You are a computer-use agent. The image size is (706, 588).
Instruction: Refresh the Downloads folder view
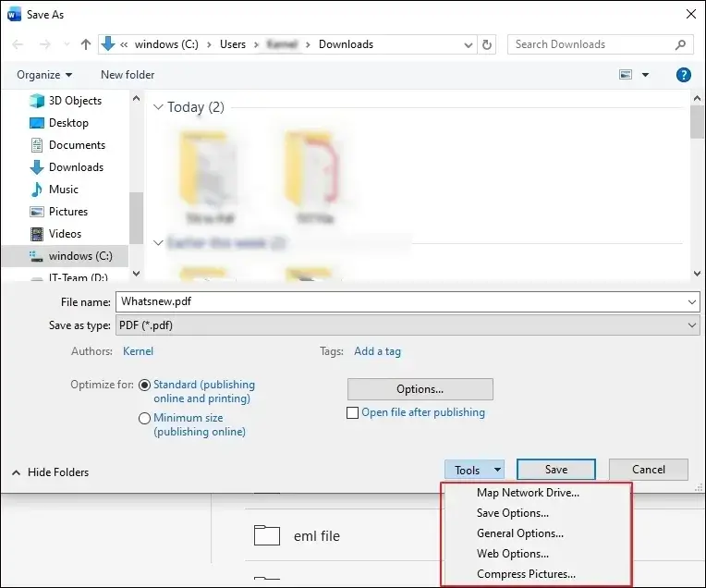(x=487, y=44)
